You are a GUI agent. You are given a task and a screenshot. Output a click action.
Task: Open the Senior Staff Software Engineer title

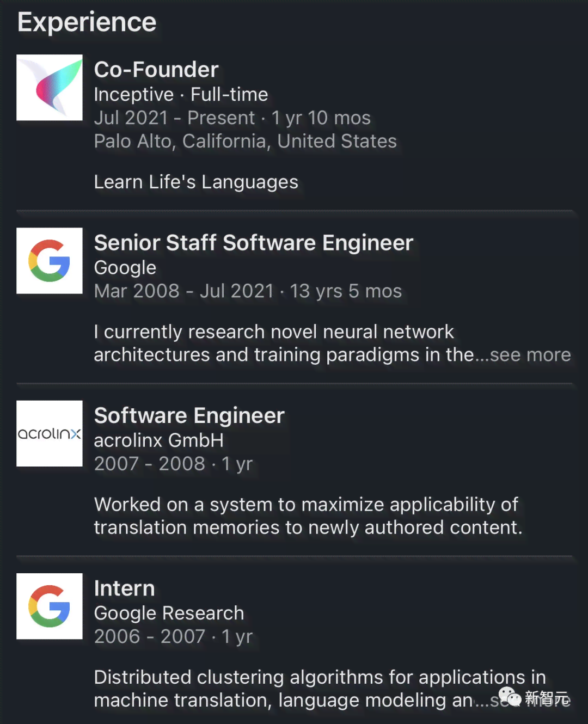pos(254,243)
